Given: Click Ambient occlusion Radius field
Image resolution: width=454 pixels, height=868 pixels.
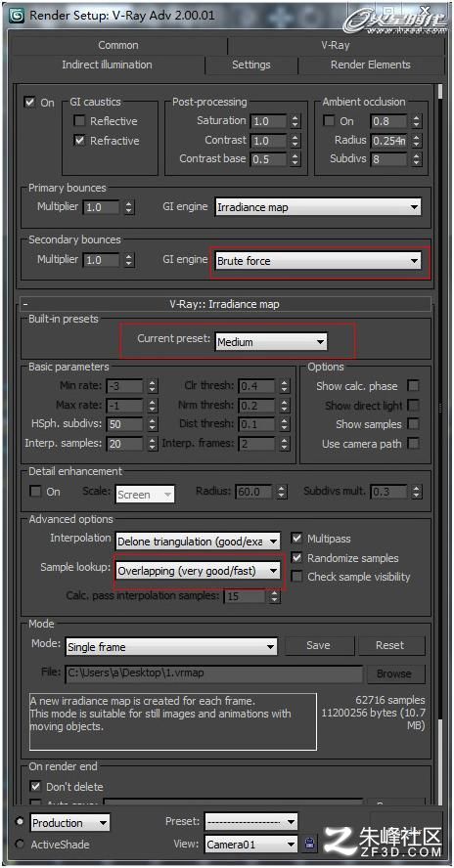Looking at the screenshot, I should [389, 141].
